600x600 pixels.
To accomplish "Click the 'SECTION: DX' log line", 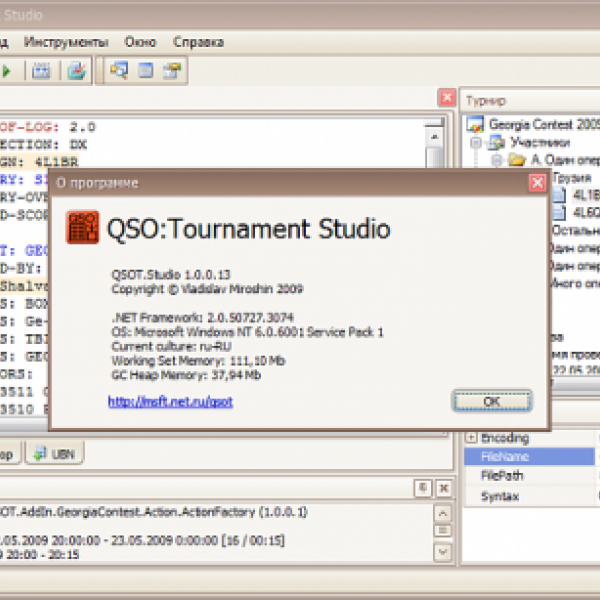I will pos(43,144).
